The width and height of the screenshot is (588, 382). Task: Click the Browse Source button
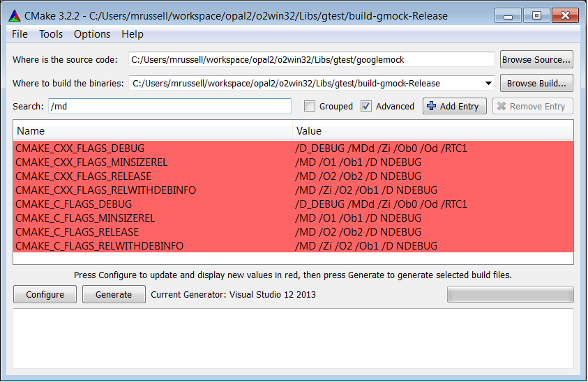pyautogui.click(x=536, y=60)
